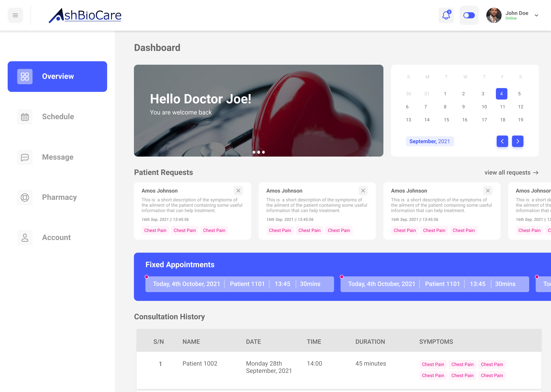Select the first banner carousel dot

coord(254,152)
